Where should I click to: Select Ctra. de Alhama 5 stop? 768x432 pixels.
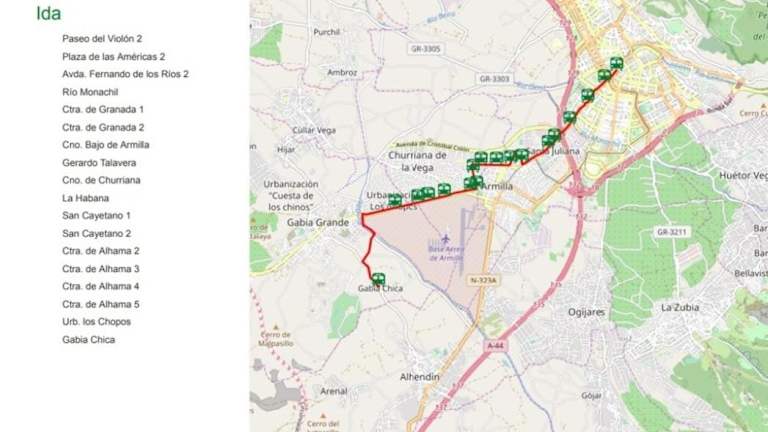(x=100, y=304)
